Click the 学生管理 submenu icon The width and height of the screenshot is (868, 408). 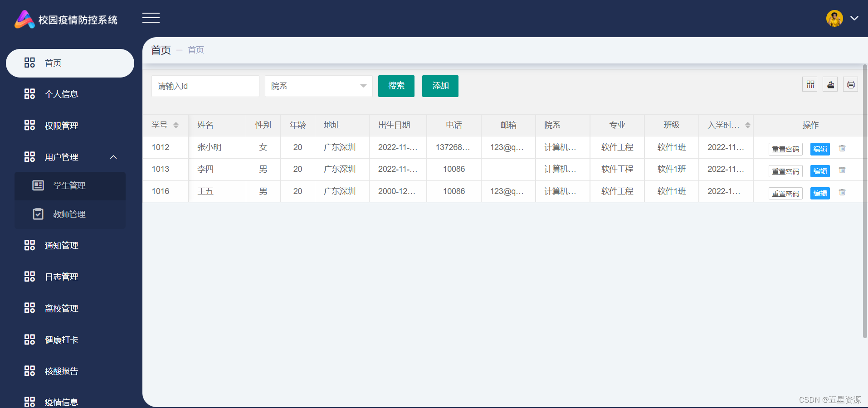[38, 185]
